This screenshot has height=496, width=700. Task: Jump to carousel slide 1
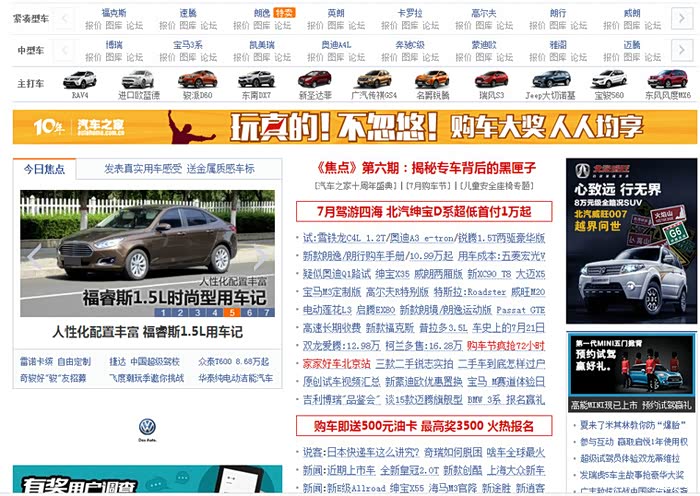pyautogui.click(x=163, y=313)
